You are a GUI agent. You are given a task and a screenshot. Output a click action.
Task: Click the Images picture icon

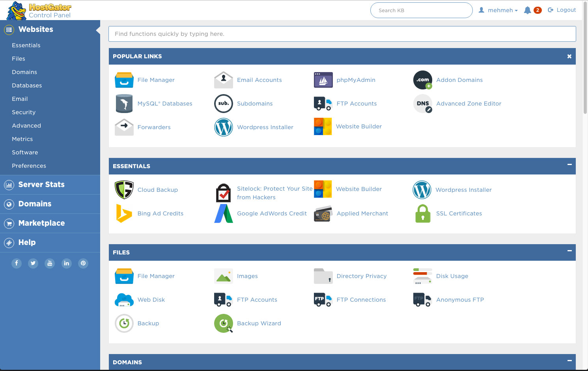(x=224, y=276)
